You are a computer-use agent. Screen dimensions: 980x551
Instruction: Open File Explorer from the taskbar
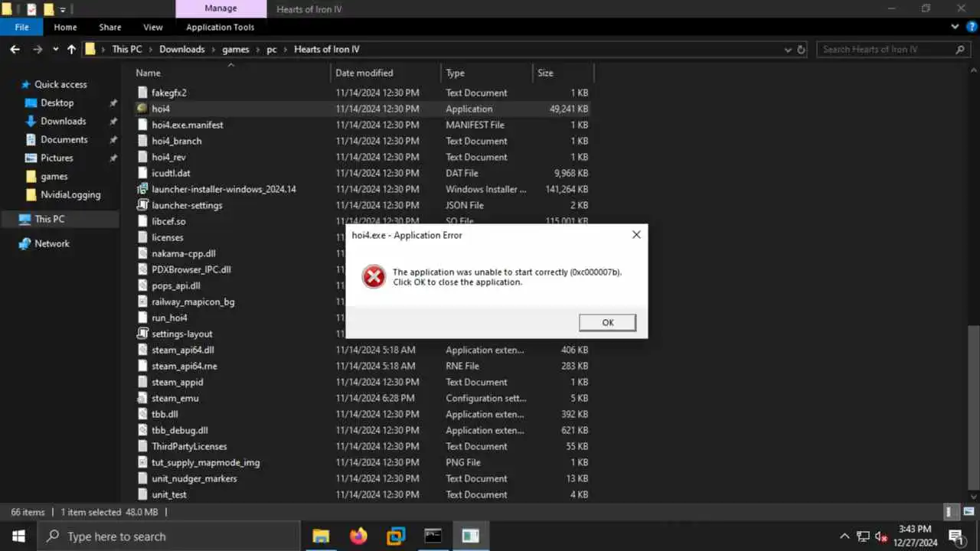pyautogui.click(x=321, y=536)
